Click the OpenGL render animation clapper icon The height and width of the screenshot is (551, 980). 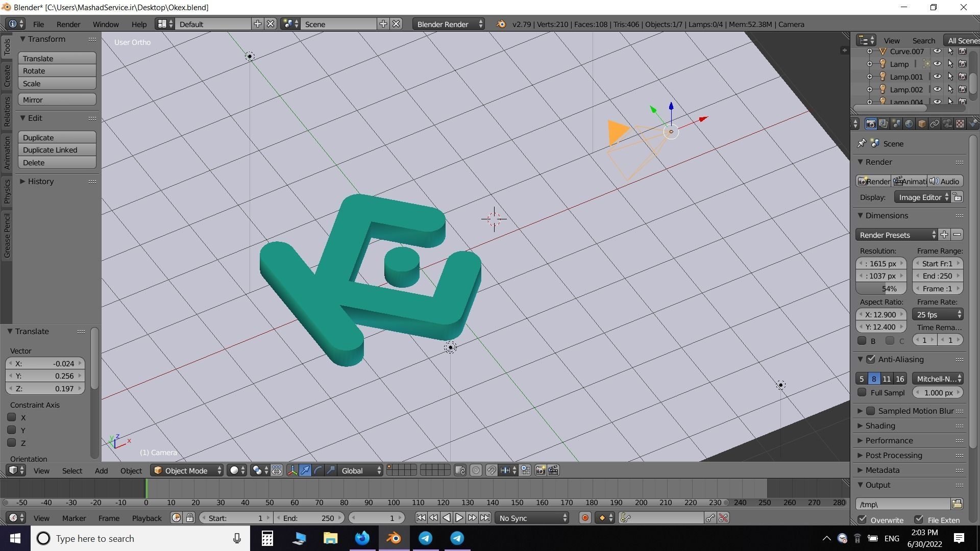(x=554, y=470)
